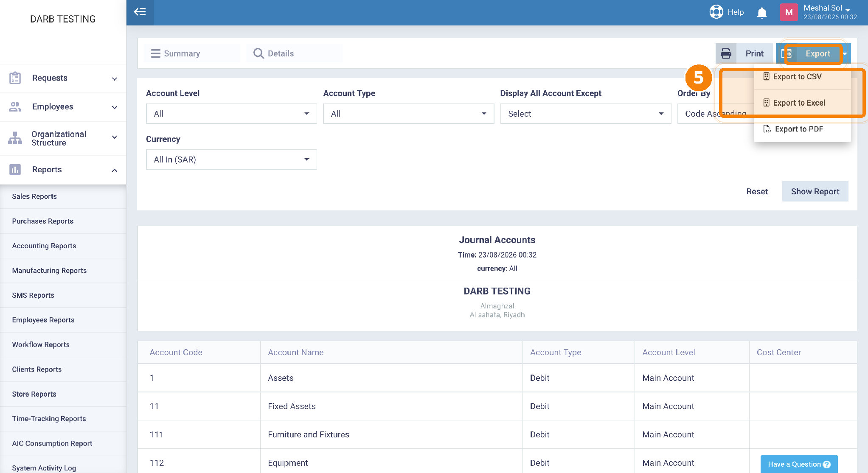The image size is (868, 473).
Task: Click the Furniture and Fixtures row
Action: 497,434
